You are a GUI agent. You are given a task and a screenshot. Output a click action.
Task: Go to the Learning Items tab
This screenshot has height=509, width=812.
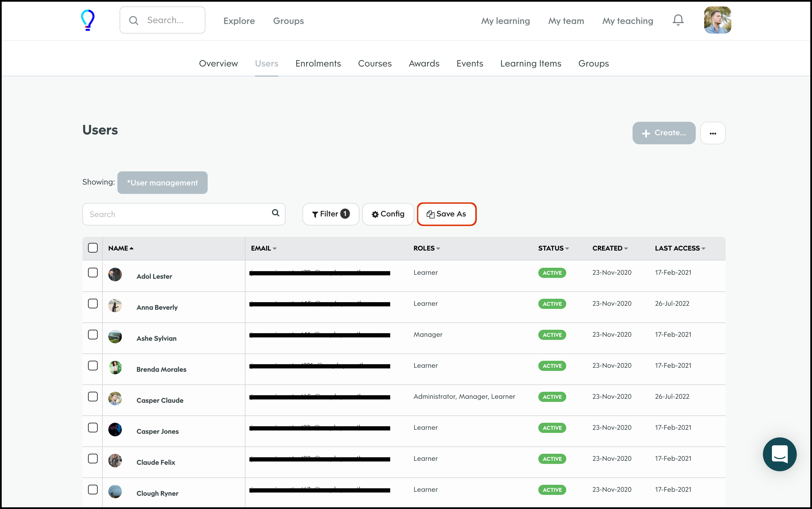click(x=531, y=64)
